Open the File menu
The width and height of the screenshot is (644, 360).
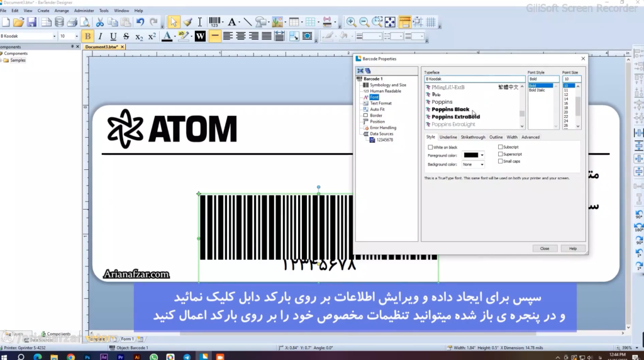point(3,11)
